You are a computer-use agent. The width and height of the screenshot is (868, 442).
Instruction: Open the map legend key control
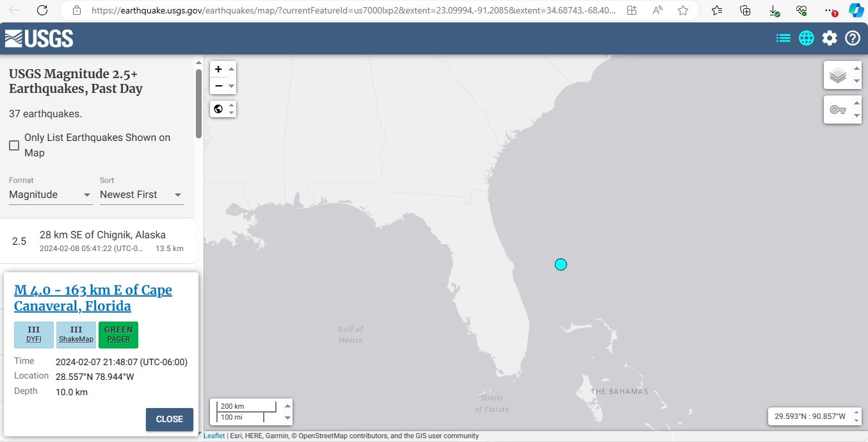838,110
